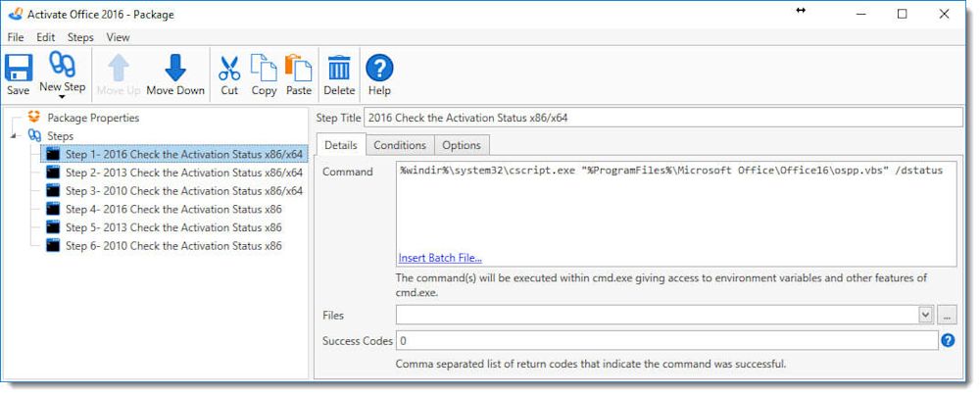Paste a step from clipboard
Image resolution: width=980 pixels, height=396 pixels.
click(299, 67)
